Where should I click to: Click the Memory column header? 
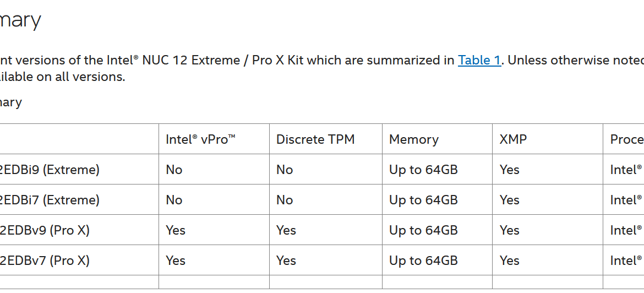point(413,139)
